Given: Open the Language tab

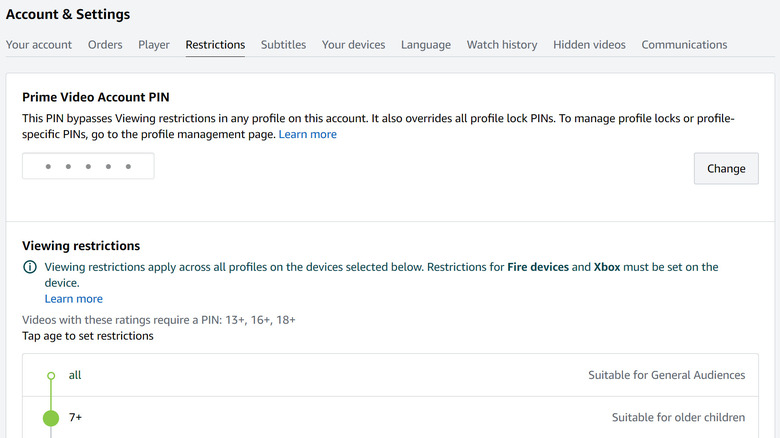Looking at the screenshot, I should (426, 45).
